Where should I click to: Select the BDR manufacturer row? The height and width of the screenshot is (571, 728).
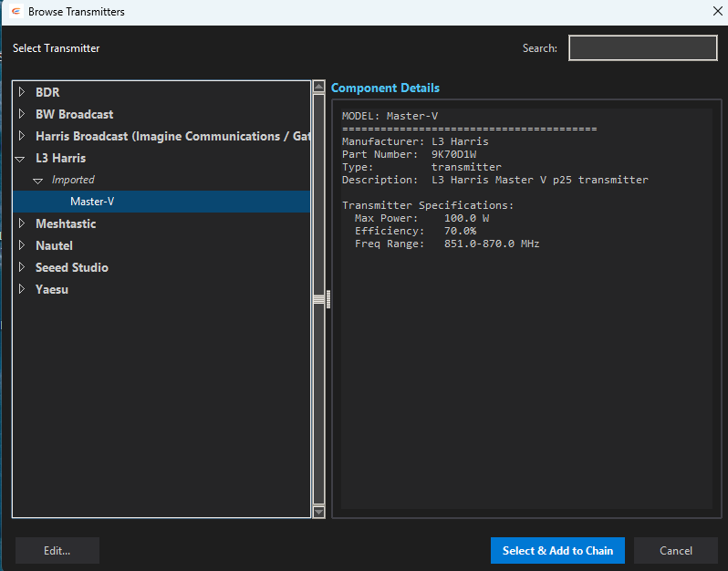[x=161, y=92]
